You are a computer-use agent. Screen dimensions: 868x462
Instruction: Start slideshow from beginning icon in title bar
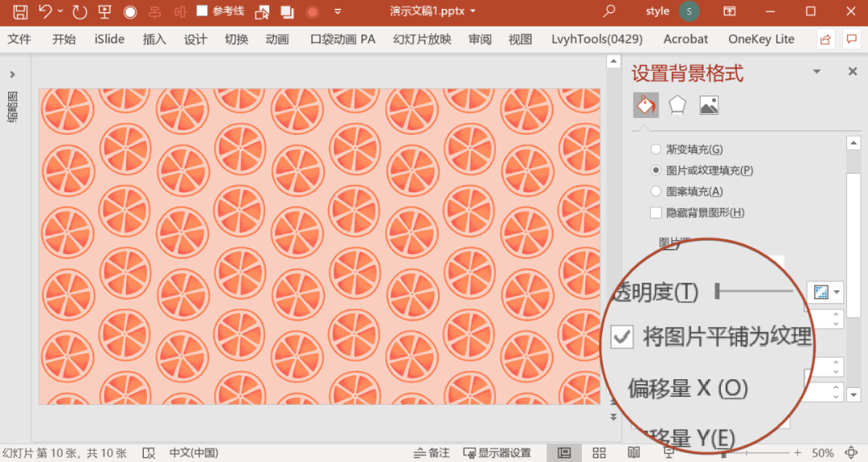[104, 11]
